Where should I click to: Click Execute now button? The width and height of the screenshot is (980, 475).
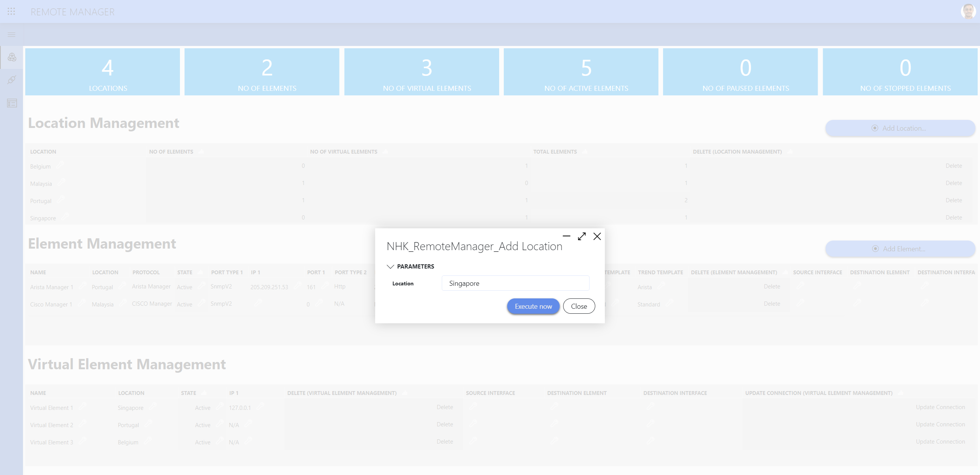[533, 306]
